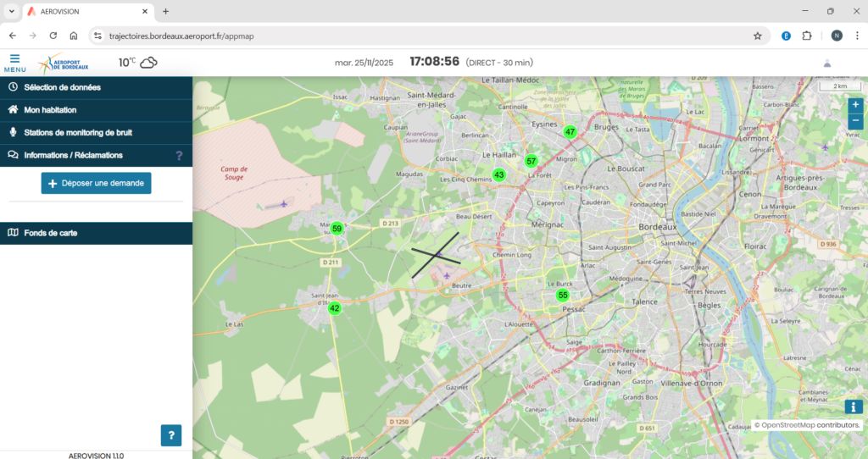Image resolution: width=868 pixels, height=459 pixels.
Task: Expand Stations de monitoring de bruit
Action: coord(78,133)
